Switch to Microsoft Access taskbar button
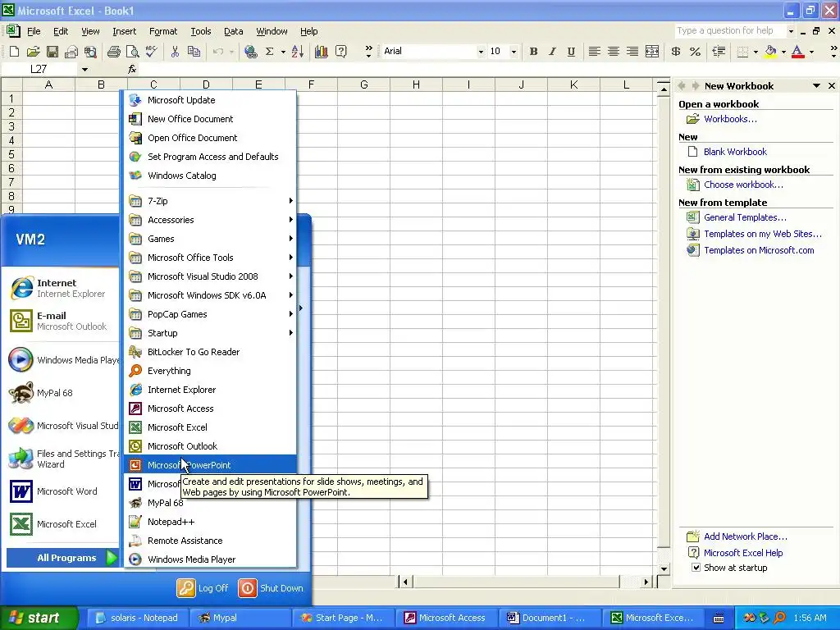This screenshot has height=630, width=840. tap(447, 618)
